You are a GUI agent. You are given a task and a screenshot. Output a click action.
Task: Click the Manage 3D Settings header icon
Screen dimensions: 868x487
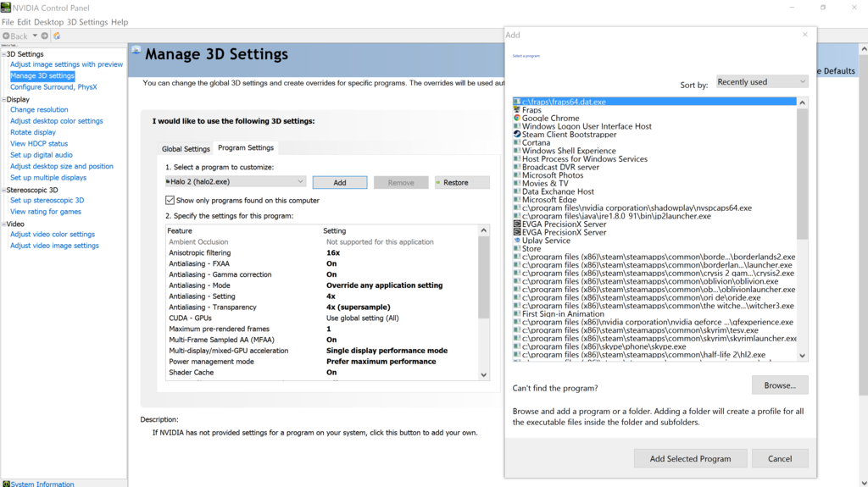136,51
